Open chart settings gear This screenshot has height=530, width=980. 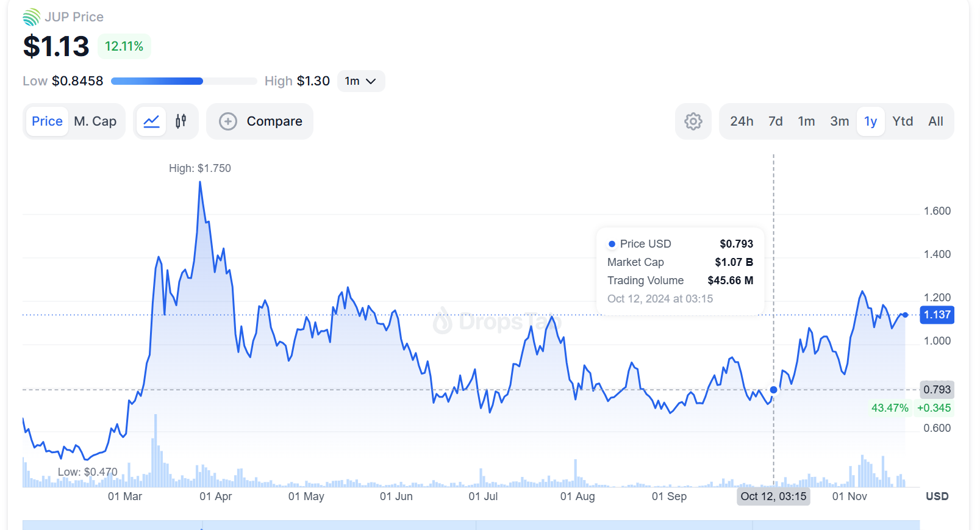pyautogui.click(x=693, y=121)
